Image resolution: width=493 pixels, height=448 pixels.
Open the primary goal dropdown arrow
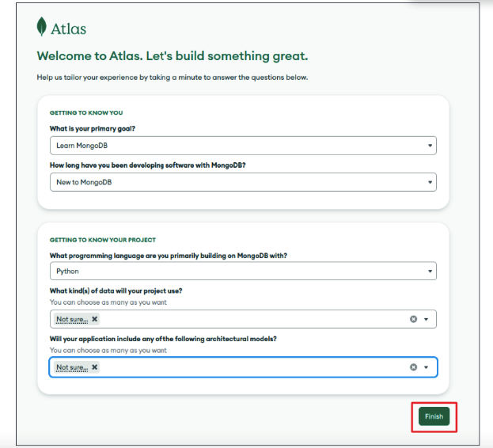coord(430,146)
